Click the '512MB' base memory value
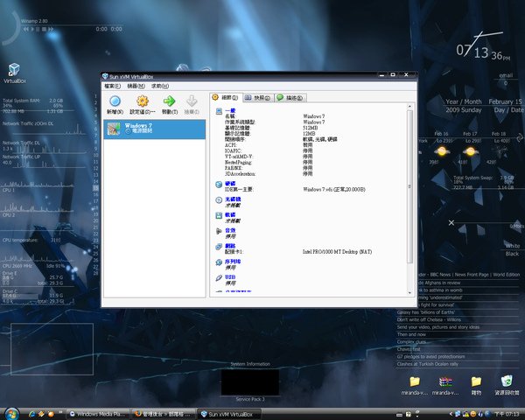Viewport: 525px width, 420px height. pos(310,128)
